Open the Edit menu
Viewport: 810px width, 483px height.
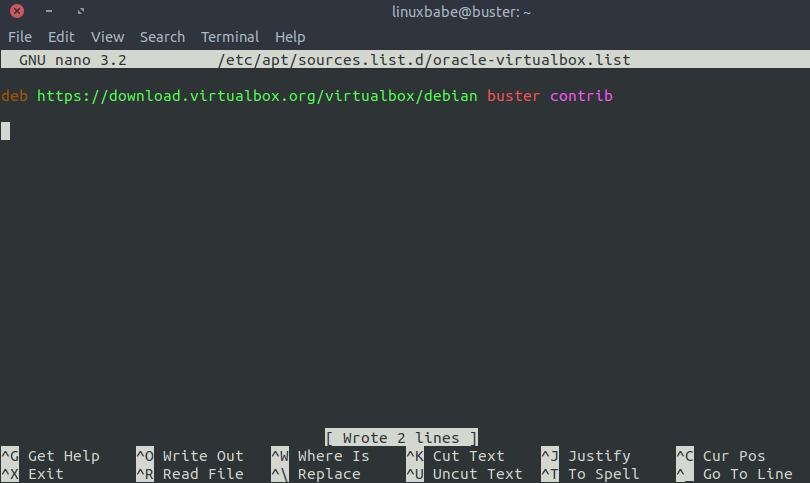[x=61, y=37]
